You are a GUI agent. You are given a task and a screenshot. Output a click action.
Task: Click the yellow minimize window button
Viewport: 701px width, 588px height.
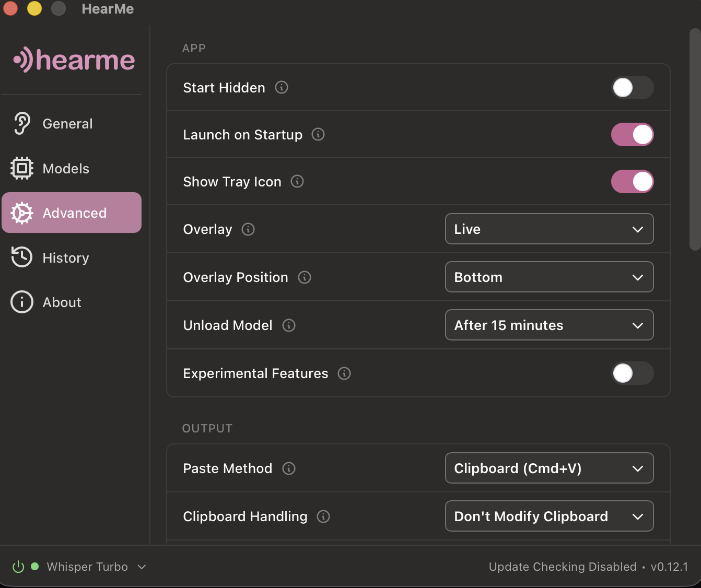[x=34, y=8]
